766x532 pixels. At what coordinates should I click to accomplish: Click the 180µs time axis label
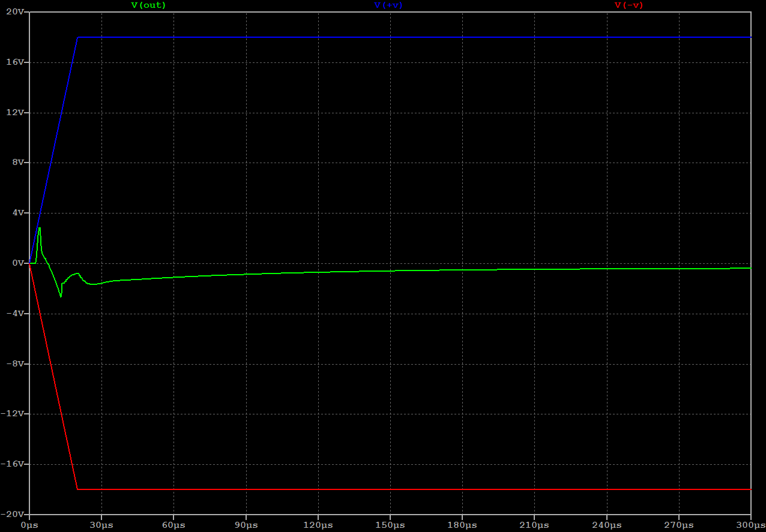pos(462,525)
